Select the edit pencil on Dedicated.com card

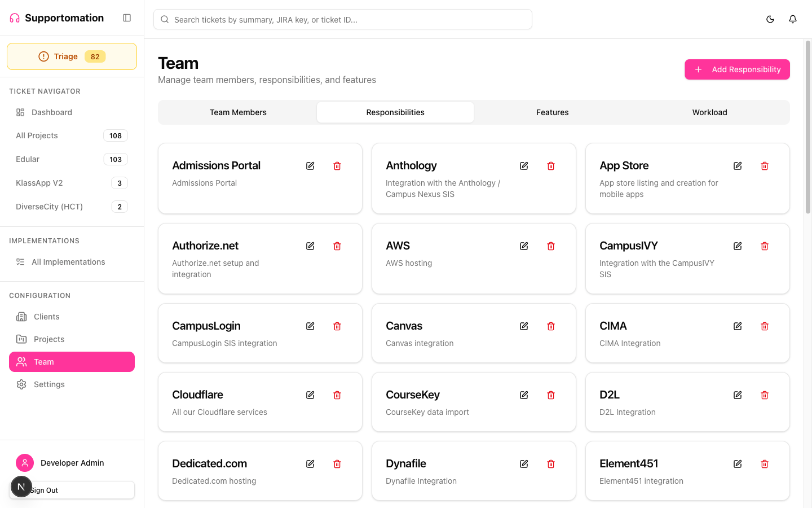pos(310,463)
